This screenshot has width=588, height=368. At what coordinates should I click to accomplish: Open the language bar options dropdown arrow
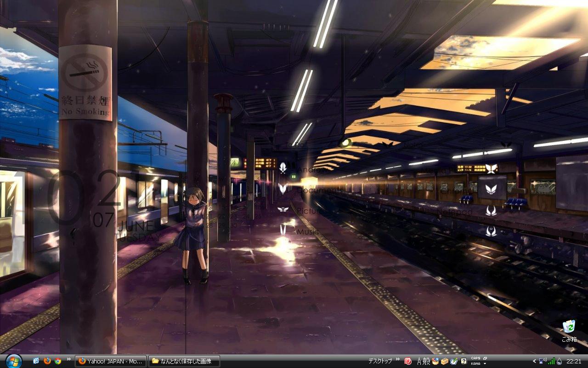(x=485, y=363)
